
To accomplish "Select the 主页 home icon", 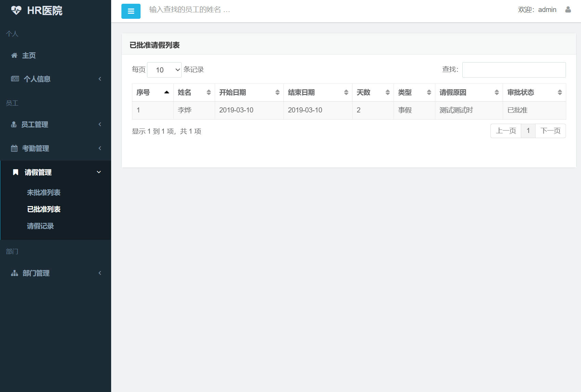I will [x=14, y=55].
